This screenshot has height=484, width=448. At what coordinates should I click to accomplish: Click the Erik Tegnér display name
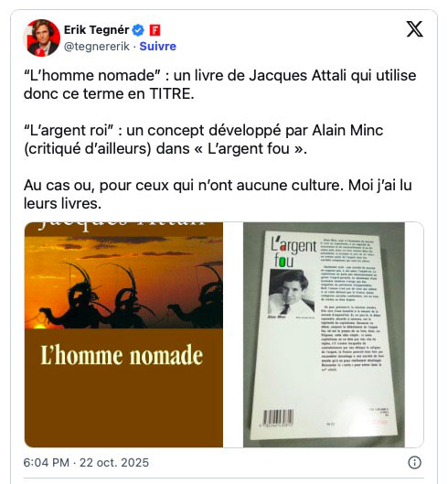96,30
